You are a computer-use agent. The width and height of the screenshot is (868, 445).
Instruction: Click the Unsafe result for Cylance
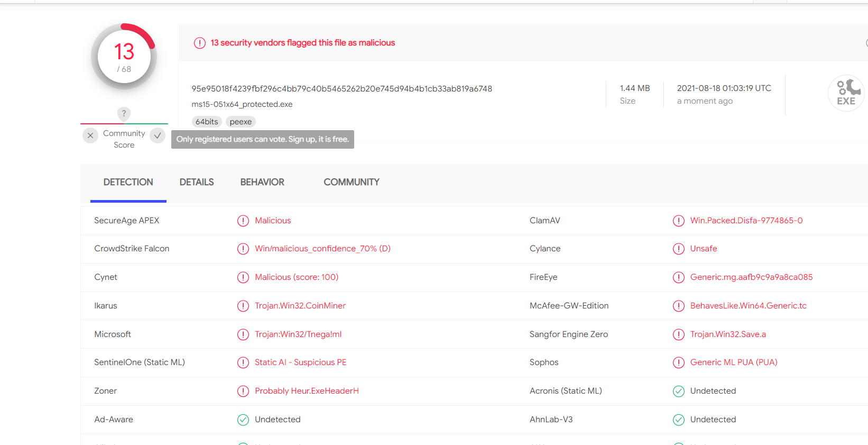704,249
